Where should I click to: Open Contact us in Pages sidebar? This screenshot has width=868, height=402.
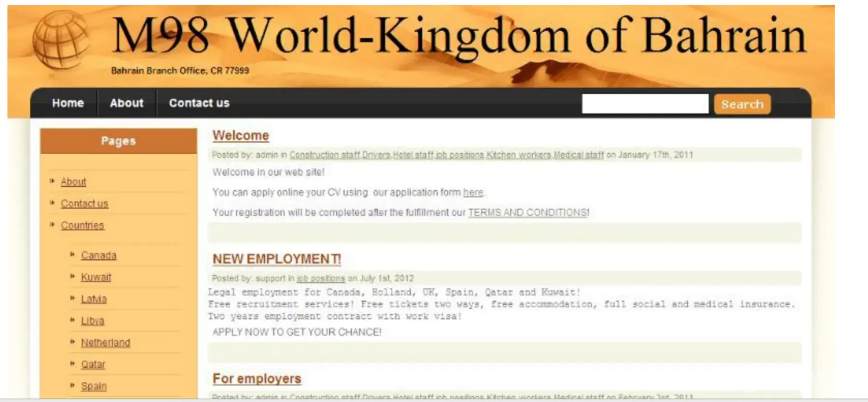(84, 203)
